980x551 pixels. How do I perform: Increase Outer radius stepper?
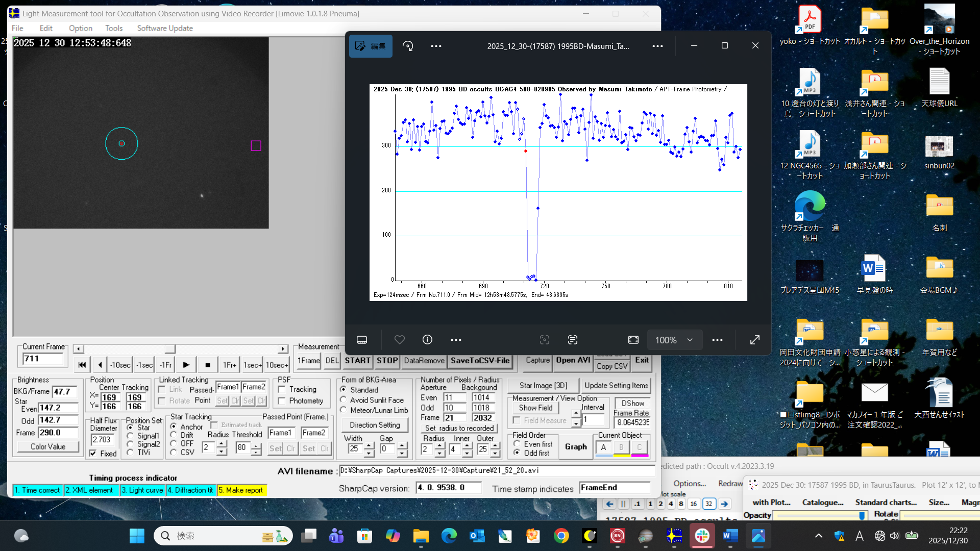[x=495, y=445]
